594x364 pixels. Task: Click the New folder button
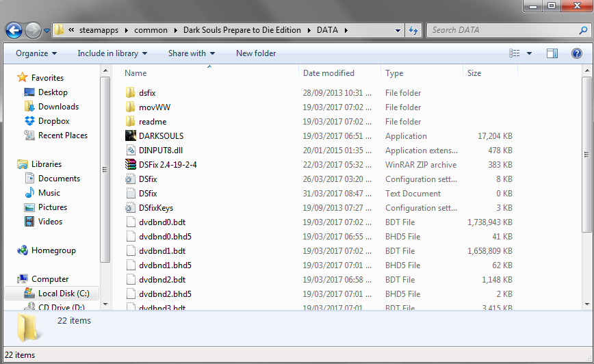point(256,53)
